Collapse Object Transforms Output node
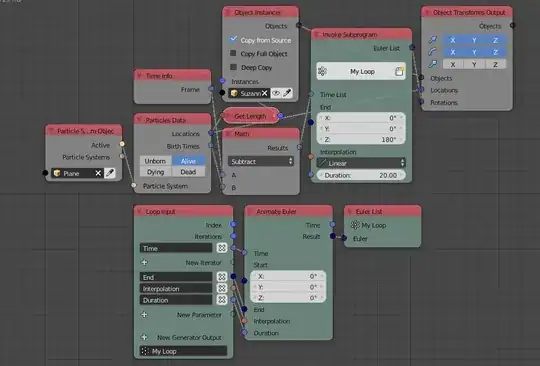540x366 pixels. click(427, 13)
